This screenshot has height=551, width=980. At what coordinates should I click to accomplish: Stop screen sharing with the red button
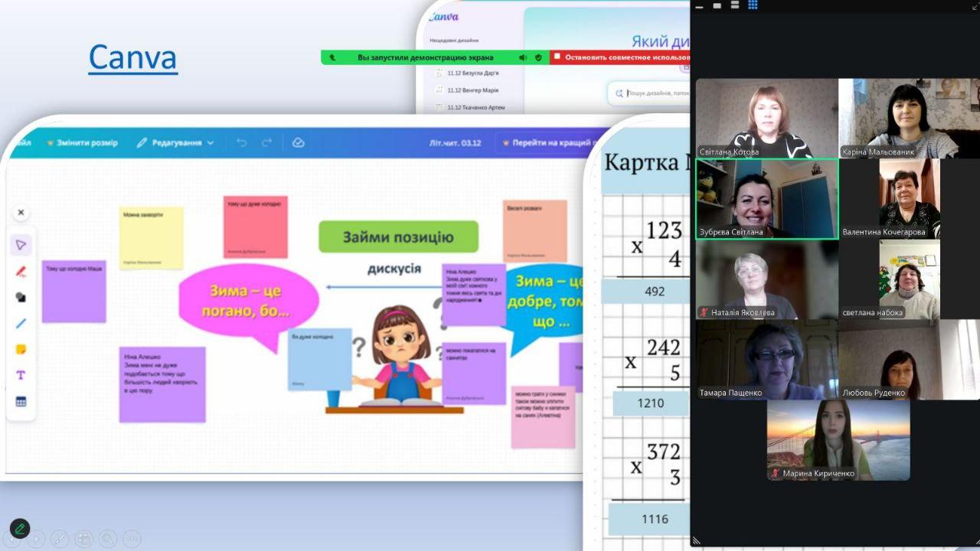tap(620, 57)
